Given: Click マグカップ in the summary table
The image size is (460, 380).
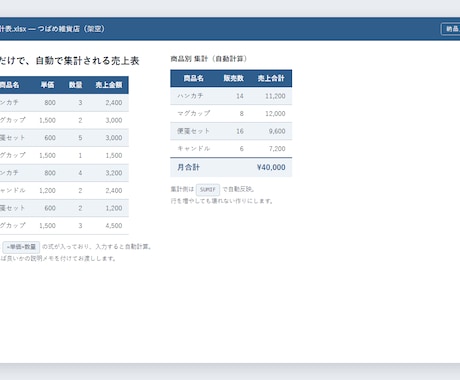Looking at the screenshot, I should pos(194,113).
